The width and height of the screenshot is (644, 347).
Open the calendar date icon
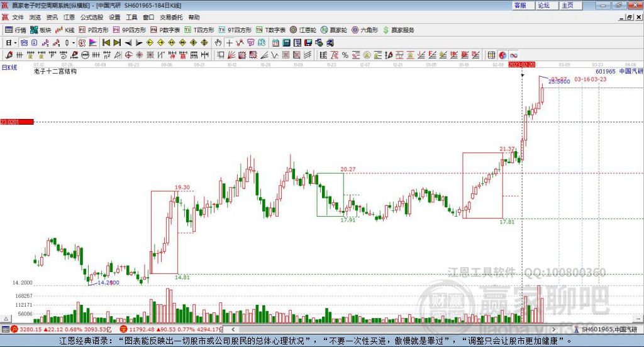(275, 43)
